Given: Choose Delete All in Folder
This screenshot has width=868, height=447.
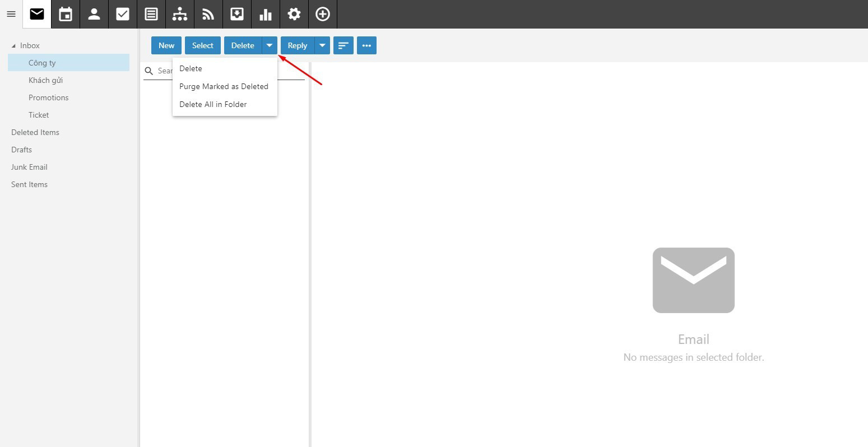Looking at the screenshot, I should click(x=213, y=104).
